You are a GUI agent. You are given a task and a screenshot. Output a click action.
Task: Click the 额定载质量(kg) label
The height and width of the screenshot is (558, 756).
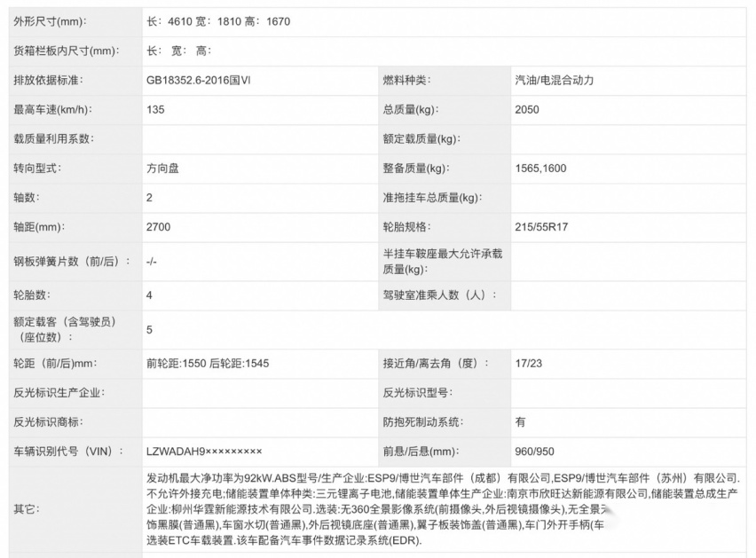tap(421, 139)
